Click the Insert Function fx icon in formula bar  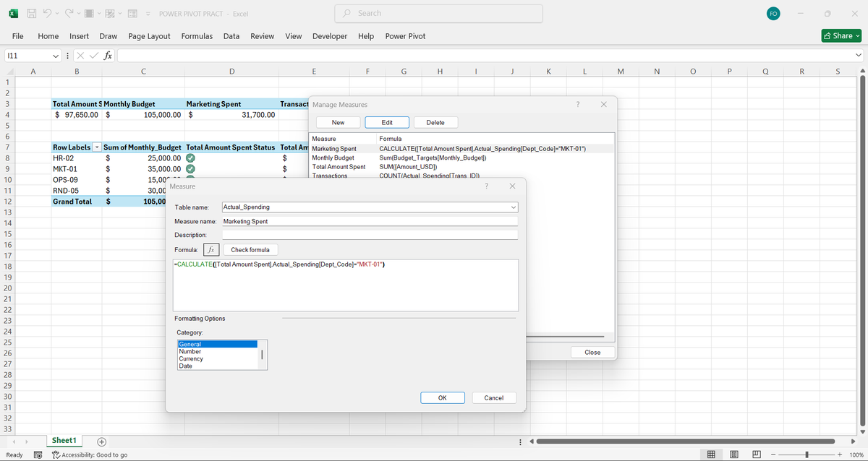(107, 56)
